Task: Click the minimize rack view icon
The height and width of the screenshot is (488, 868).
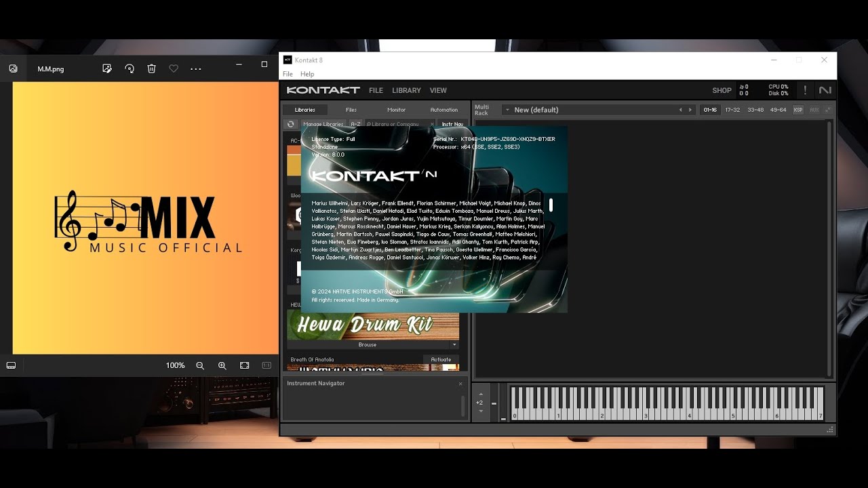Action: pyautogui.click(x=827, y=110)
